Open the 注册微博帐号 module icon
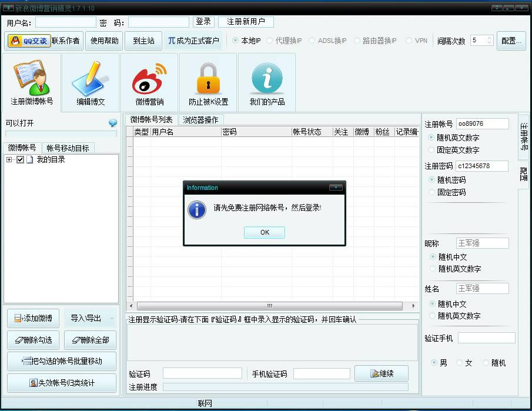Screen dimensions: 532x411 coord(32,82)
